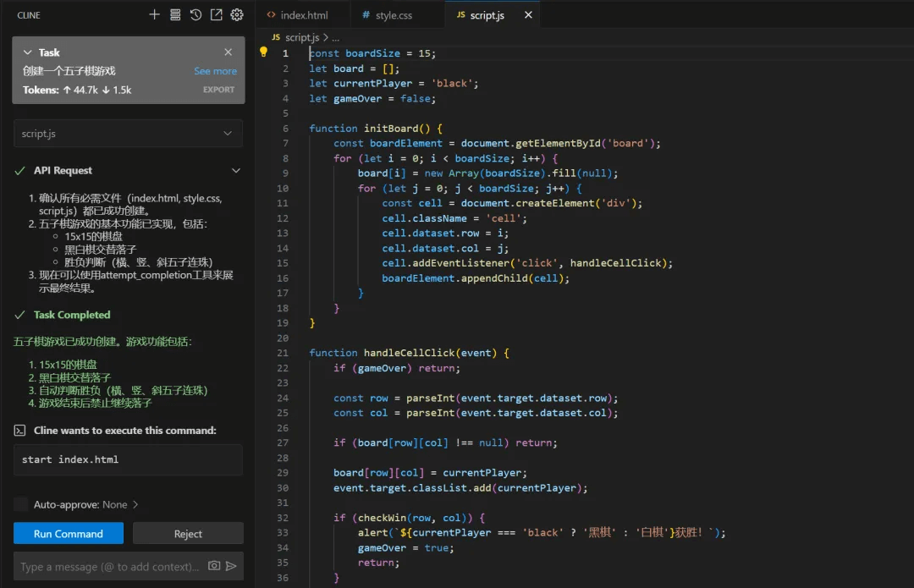Close the script.js editor tab
The width and height of the screenshot is (914, 588).
(x=528, y=15)
